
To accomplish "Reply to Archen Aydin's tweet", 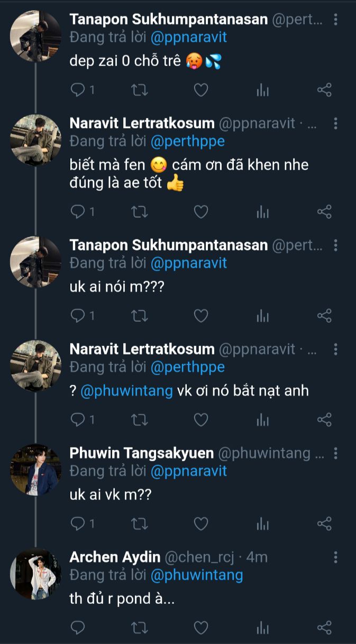I will pyautogui.click(x=78, y=627).
